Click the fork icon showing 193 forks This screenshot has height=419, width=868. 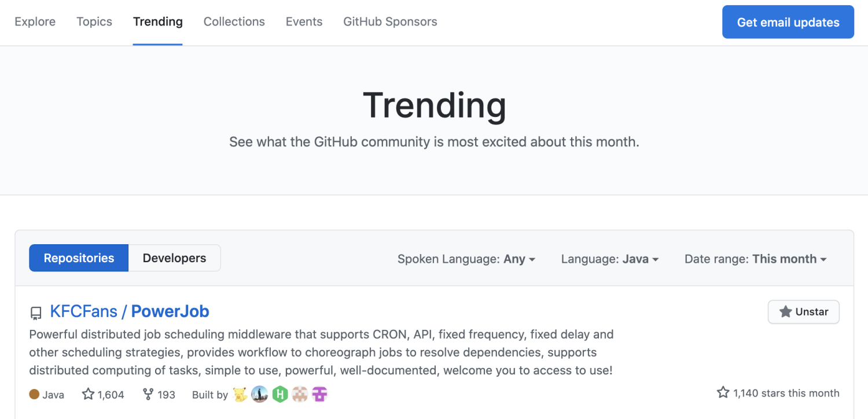pos(148,395)
